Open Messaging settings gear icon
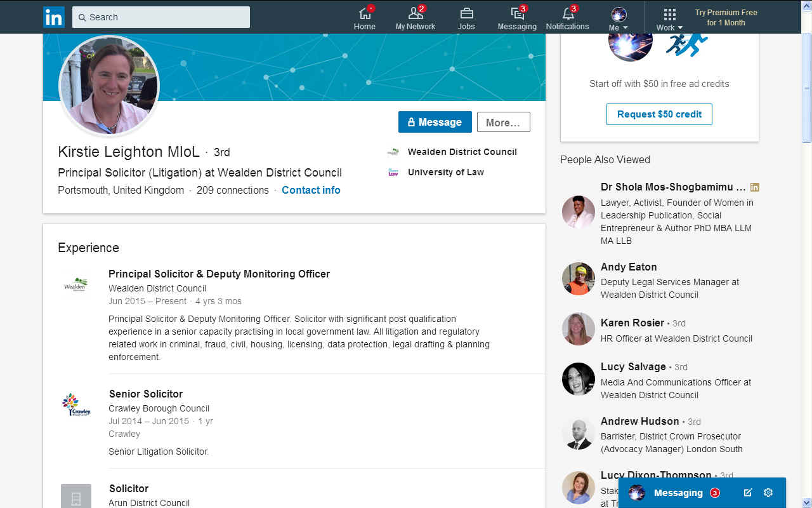Screen dimensions: 812x508 pyautogui.click(x=768, y=493)
